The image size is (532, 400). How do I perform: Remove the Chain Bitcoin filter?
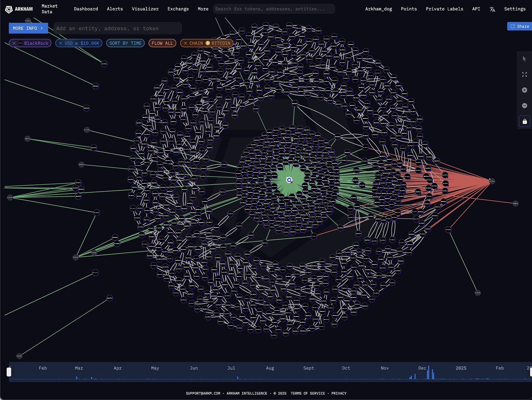[x=186, y=43]
